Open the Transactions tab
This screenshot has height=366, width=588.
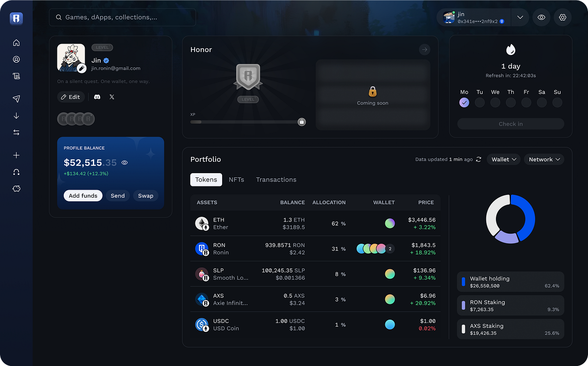(x=276, y=180)
